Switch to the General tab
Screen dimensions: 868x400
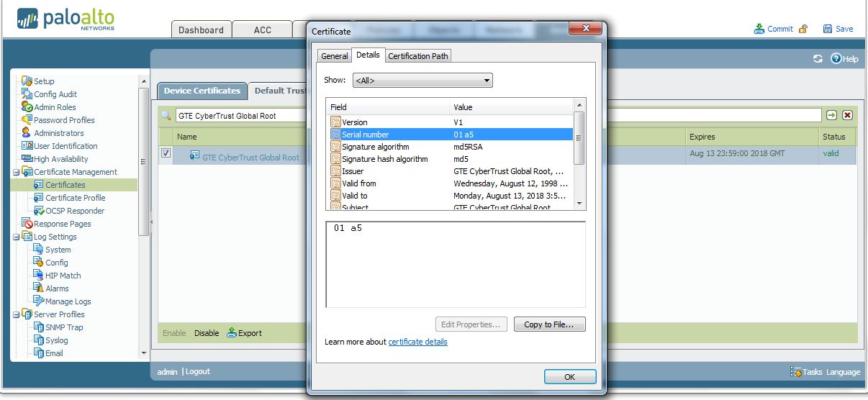[334, 56]
